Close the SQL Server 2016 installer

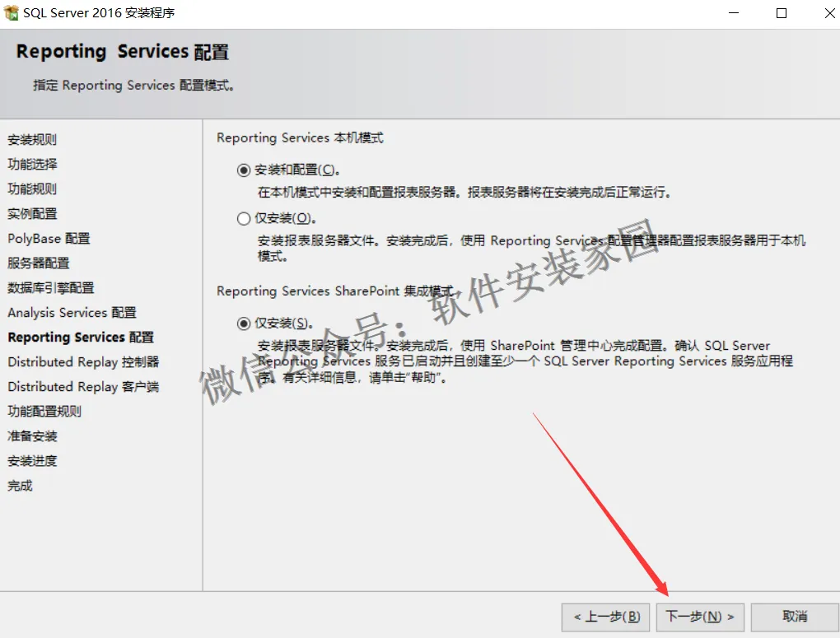pyautogui.click(x=829, y=13)
